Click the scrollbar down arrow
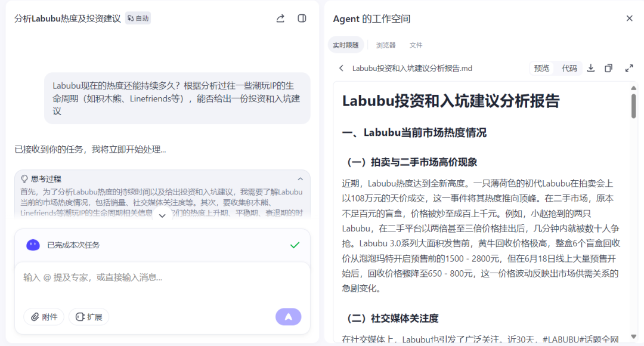Image resolution: width=644 pixels, height=346 pixels. pos(634,336)
